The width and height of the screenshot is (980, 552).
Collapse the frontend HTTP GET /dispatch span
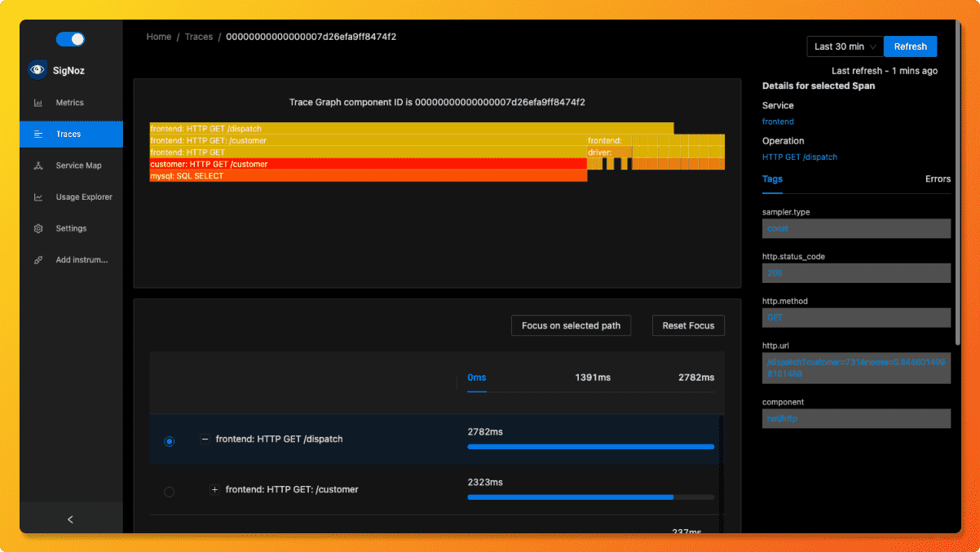pyautogui.click(x=204, y=439)
